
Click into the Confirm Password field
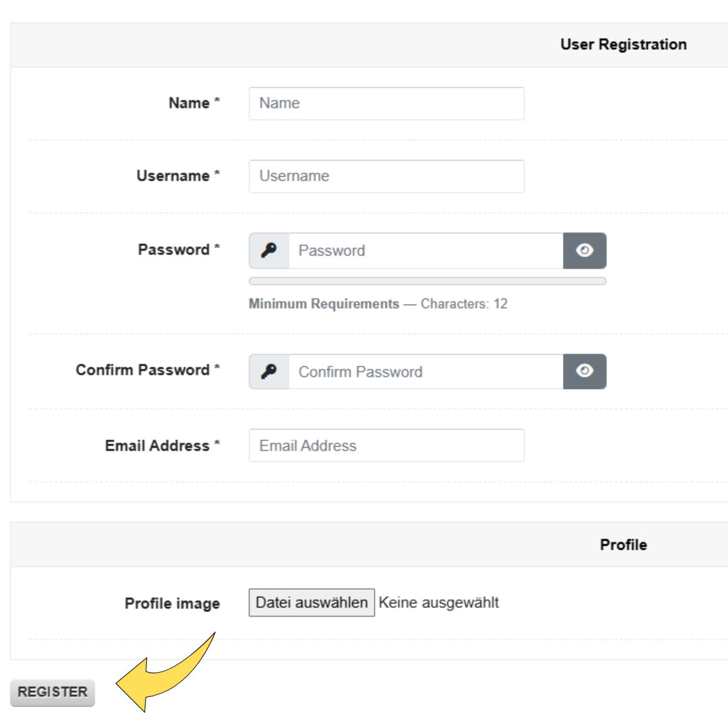coord(426,371)
